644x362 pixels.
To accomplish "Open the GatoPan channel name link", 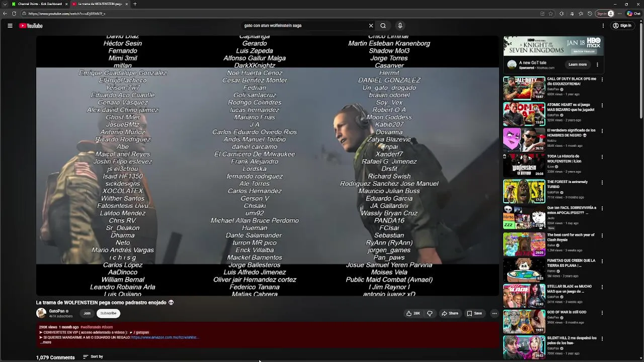I will 57,311.
